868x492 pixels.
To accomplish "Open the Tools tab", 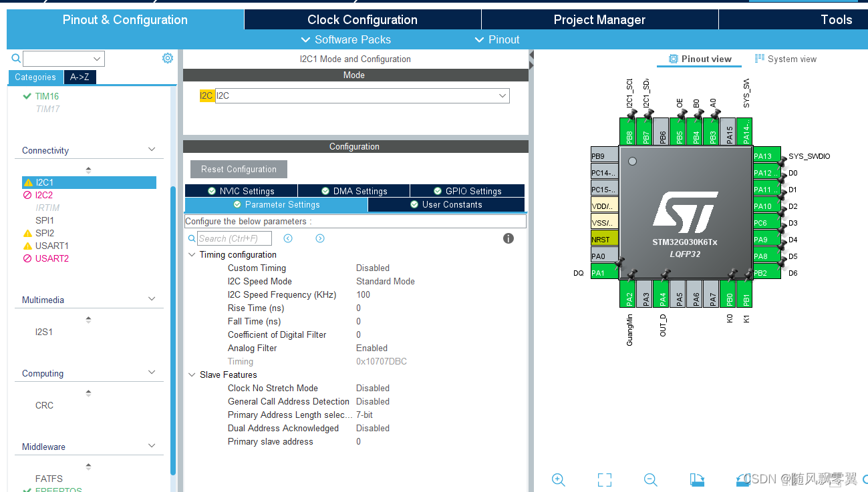I will 836,19.
